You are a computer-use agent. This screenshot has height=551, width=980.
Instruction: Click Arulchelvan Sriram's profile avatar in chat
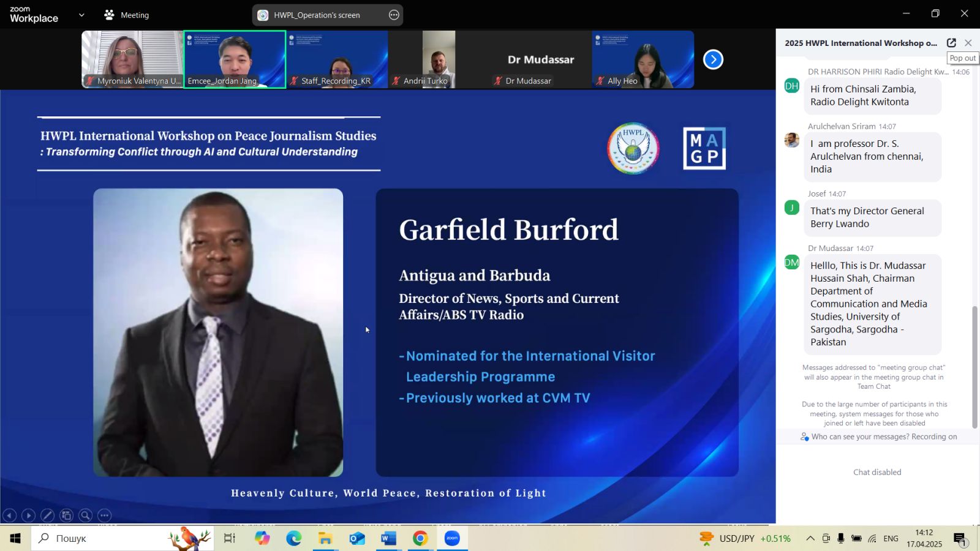coord(792,140)
